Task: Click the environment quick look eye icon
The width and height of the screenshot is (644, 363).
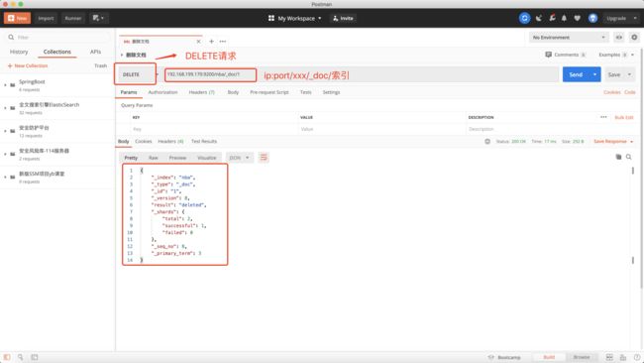Action: click(x=618, y=38)
